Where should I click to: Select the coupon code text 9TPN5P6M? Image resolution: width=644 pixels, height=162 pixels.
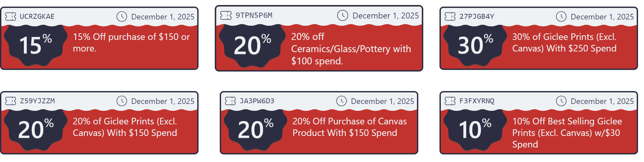[x=254, y=16]
